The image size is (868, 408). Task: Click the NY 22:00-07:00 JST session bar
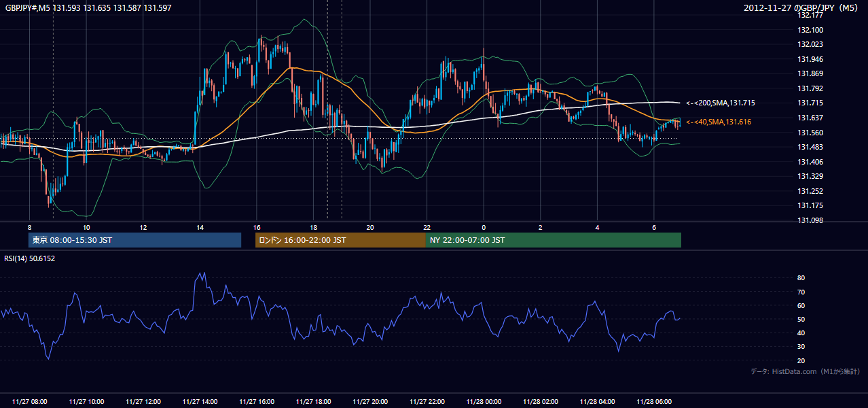554,240
